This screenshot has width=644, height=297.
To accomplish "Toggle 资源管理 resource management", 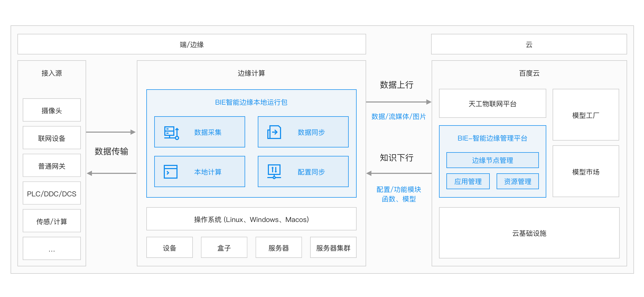I will (517, 181).
